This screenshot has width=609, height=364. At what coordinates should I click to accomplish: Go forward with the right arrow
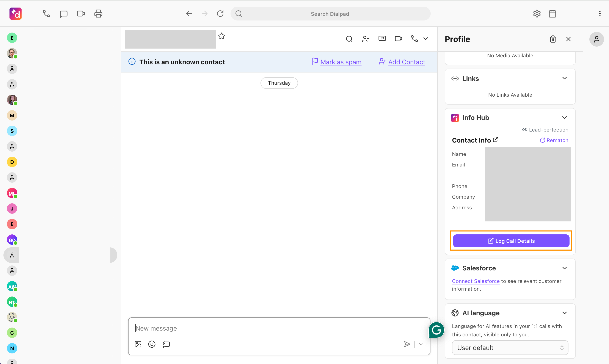205,14
